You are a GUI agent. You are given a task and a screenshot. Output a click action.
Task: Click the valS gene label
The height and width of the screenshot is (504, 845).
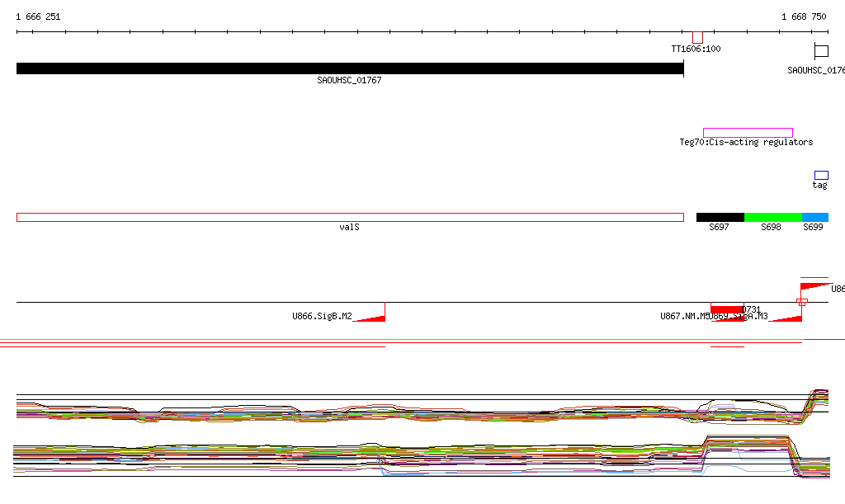click(x=349, y=227)
